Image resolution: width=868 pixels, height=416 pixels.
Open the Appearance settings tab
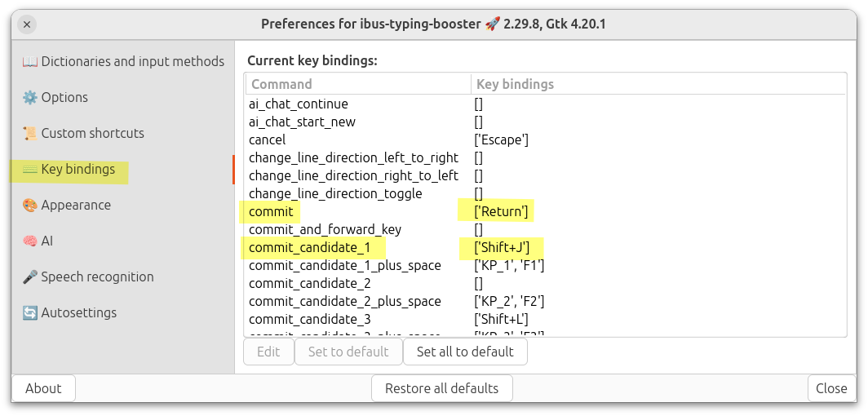click(x=76, y=206)
